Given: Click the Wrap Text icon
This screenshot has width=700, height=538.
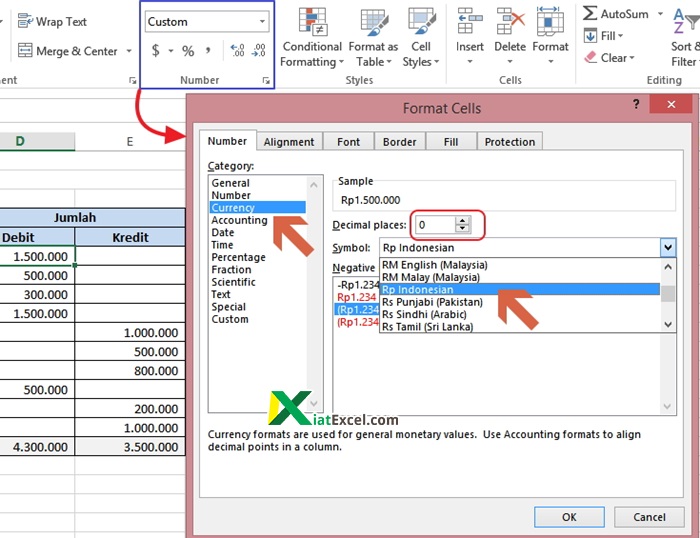Looking at the screenshot, I should (25, 21).
